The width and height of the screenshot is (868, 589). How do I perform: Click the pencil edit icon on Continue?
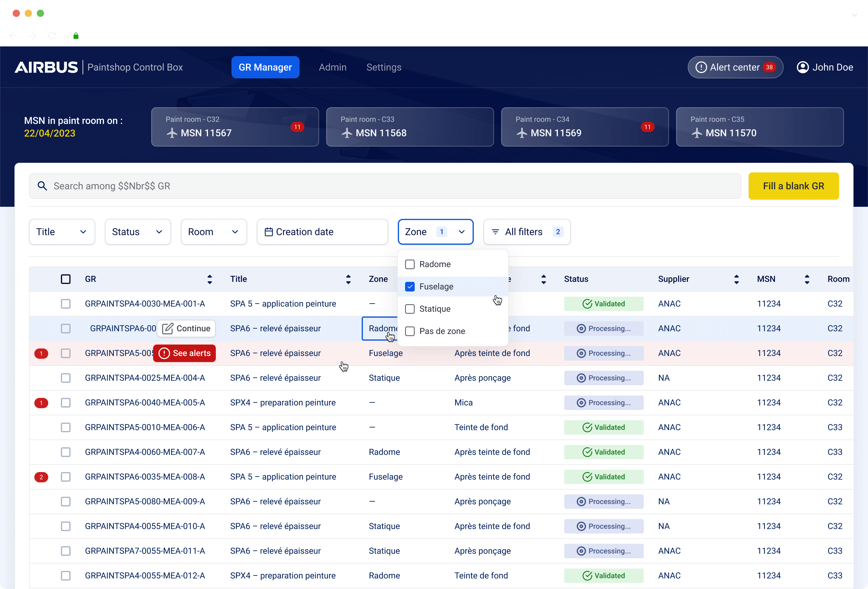[167, 328]
